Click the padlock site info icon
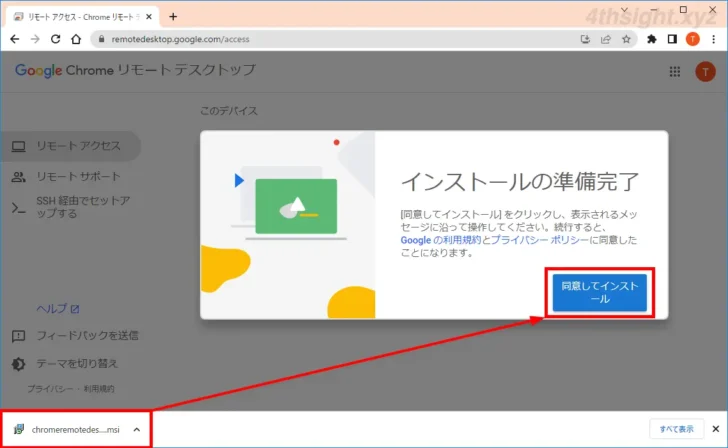The image size is (728, 448). (101, 39)
